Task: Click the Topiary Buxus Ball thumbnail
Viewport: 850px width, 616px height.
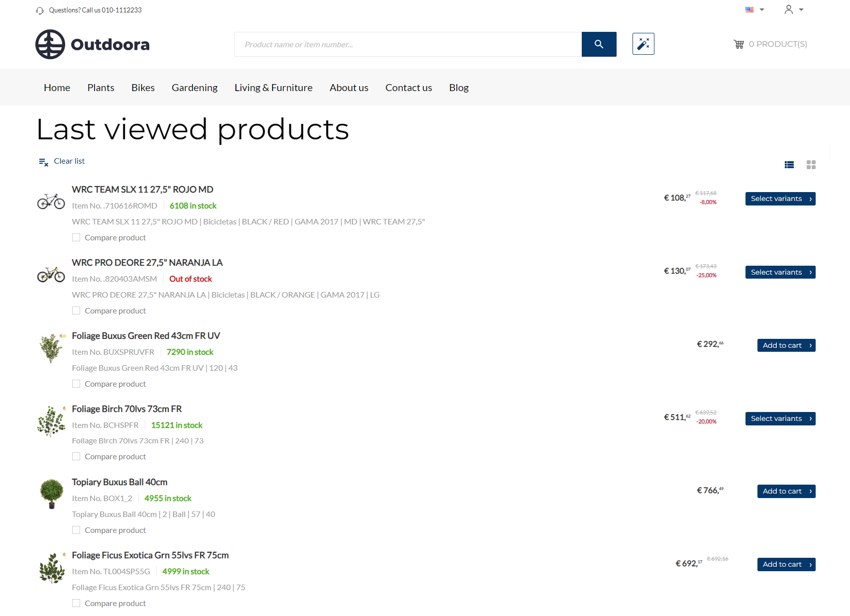Action: [x=51, y=494]
